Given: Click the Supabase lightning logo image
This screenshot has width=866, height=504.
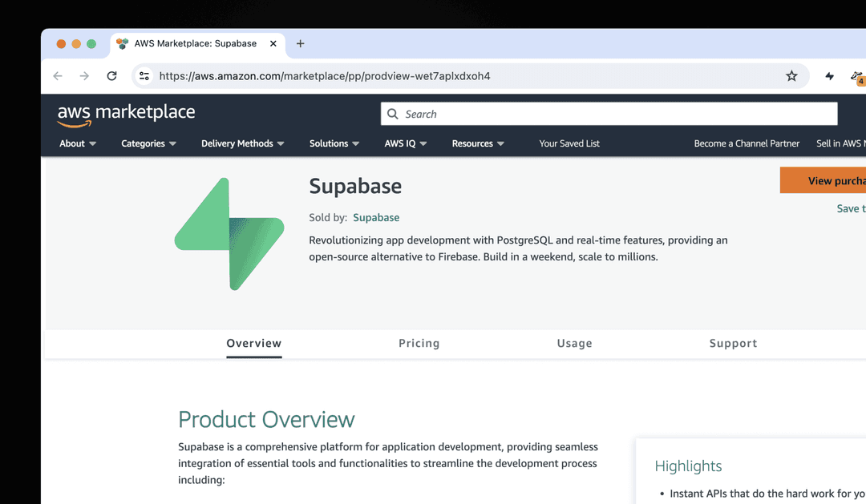Looking at the screenshot, I should 229,234.
